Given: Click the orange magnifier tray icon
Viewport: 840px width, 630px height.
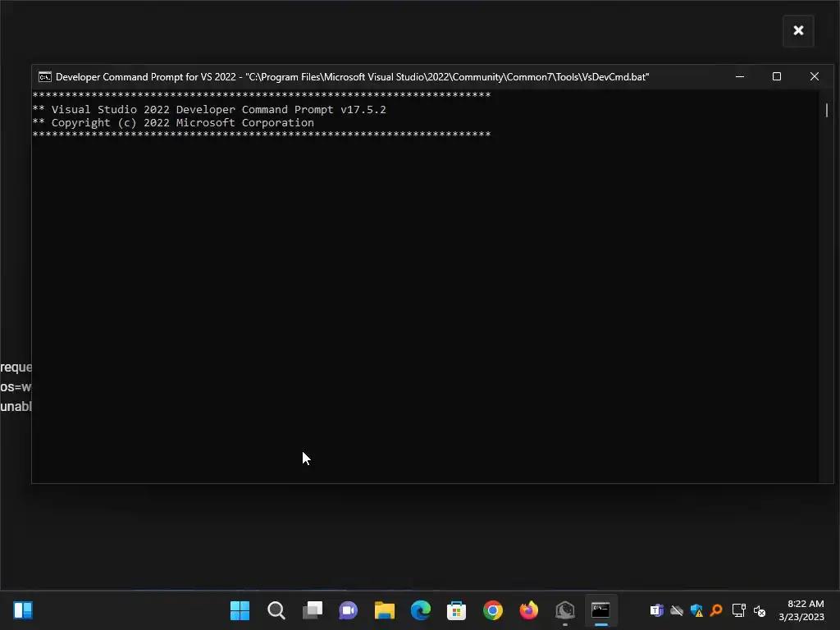Looking at the screenshot, I should 716,610.
